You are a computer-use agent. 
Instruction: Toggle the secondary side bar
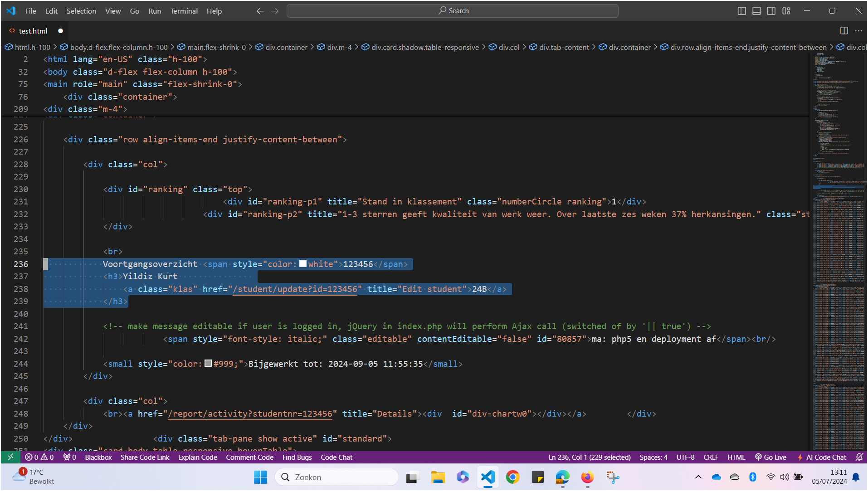click(771, 11)
